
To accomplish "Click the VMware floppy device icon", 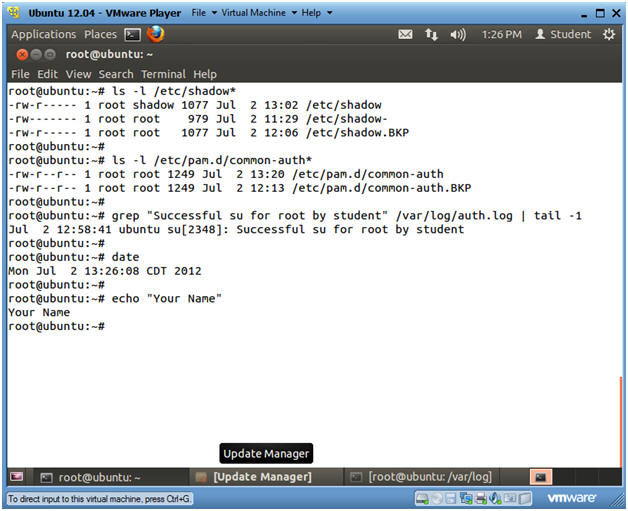I will pyautogui.click(x=451, y=499).
